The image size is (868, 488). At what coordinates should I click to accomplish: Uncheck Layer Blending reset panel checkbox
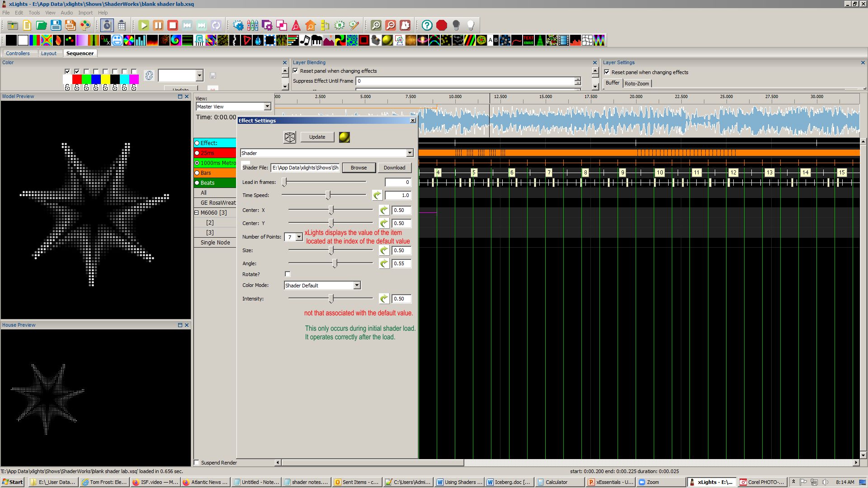pyautogui.click(x=296, y=71)
